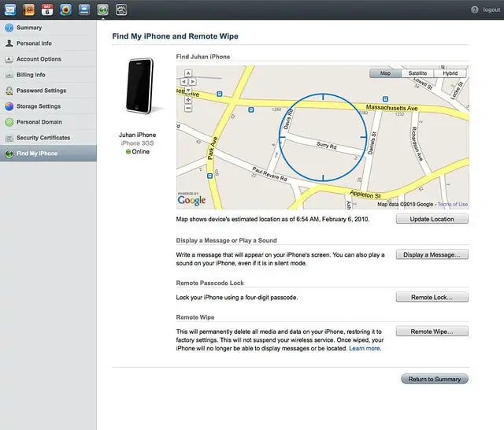This screenshot has height=430, width=504.
Task: Click the Appleton St label on map
Action: pyautogui.click(x=365, y=194)
